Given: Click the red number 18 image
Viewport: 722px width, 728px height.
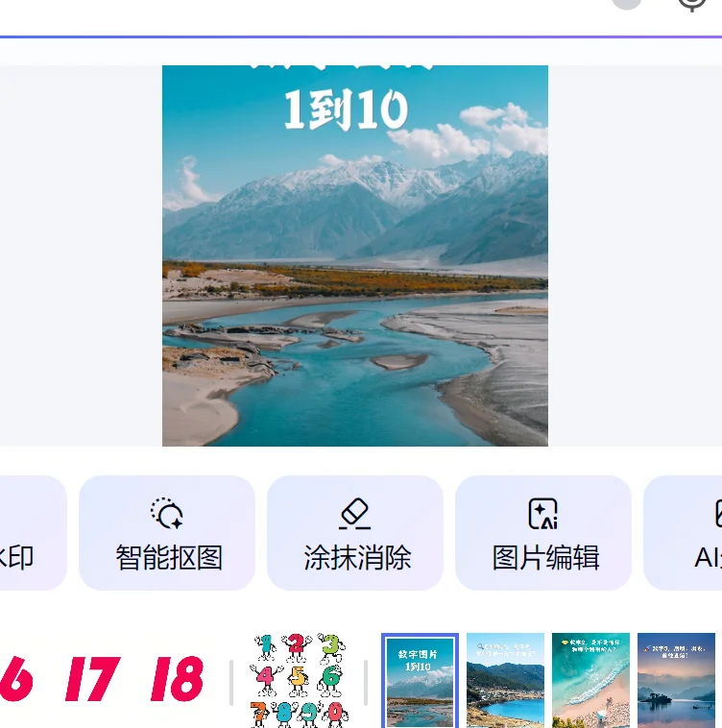Looking at the screenshot, I should point(178,678).
